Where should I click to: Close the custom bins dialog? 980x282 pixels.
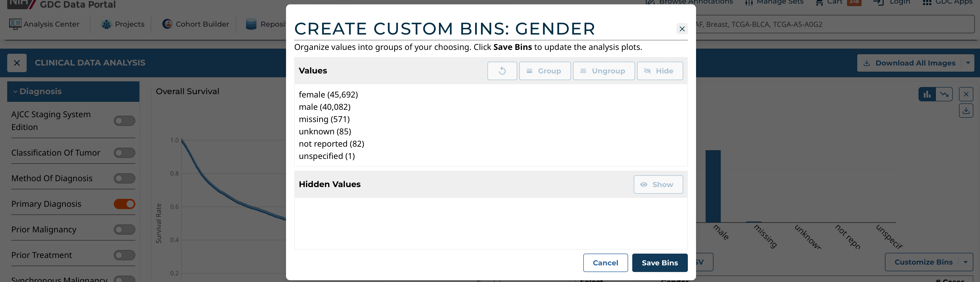[682, 29]
